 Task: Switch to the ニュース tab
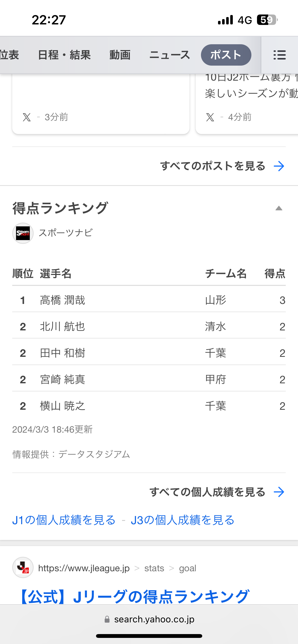click(x=170, y=55)
